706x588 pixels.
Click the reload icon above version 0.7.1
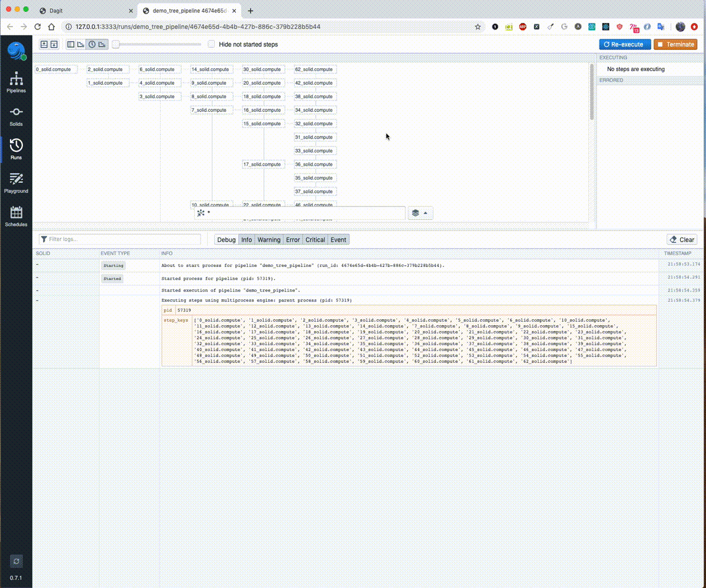click(16, 561)
